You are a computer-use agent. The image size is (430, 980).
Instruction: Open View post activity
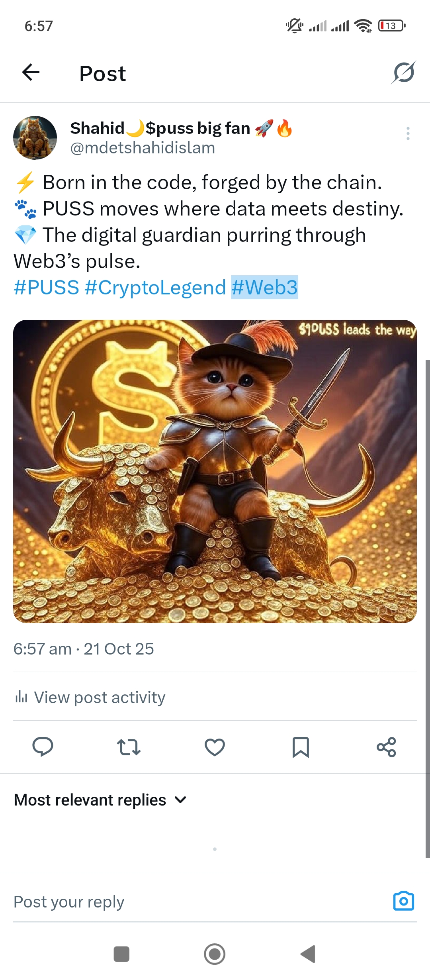click(90, 697)
